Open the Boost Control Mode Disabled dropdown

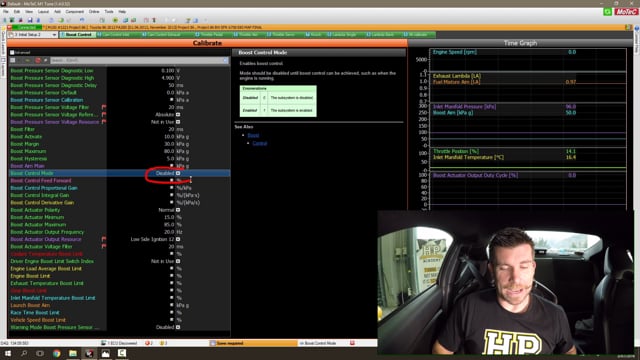178,173
